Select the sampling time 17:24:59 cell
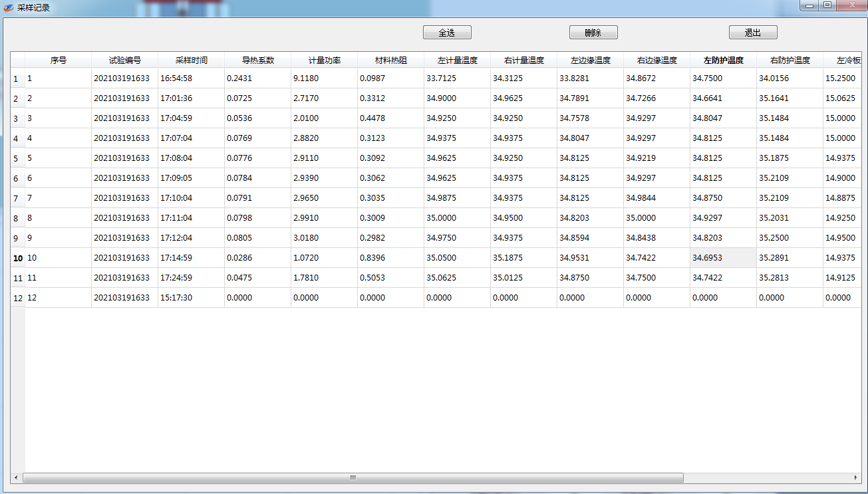The width and height of the screenshot is (868, 494). (x=191, y=278)
